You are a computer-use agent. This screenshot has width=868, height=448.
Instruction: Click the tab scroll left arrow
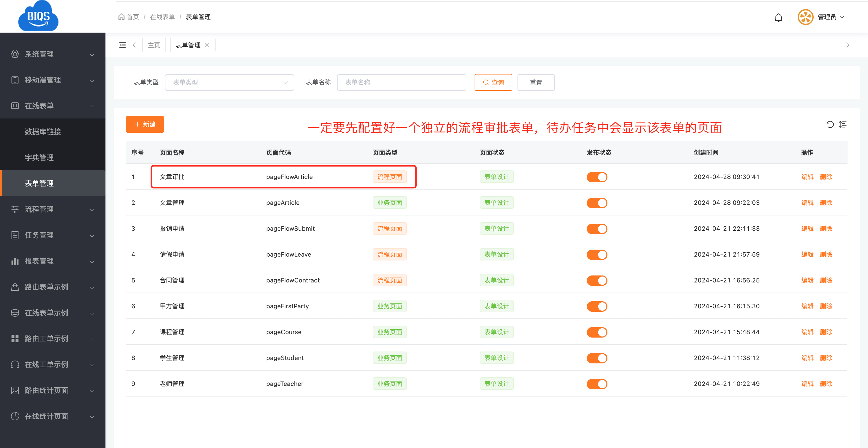click(134, 45)
